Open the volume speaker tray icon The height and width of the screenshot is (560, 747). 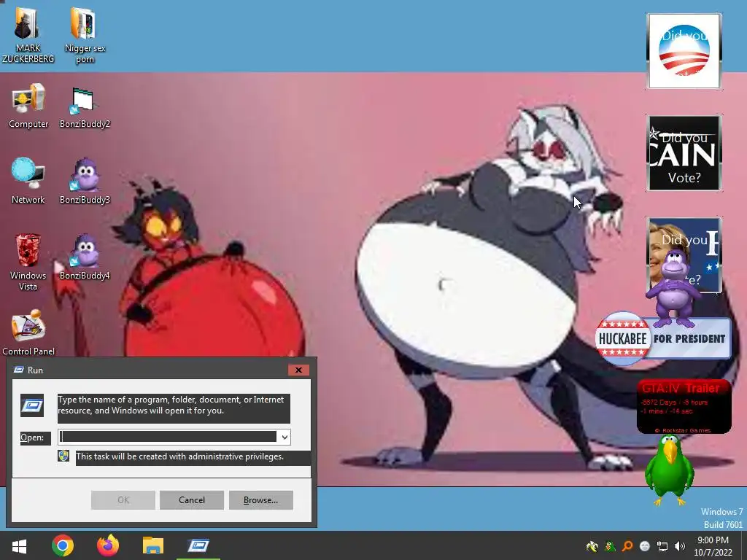coord(680,546)
